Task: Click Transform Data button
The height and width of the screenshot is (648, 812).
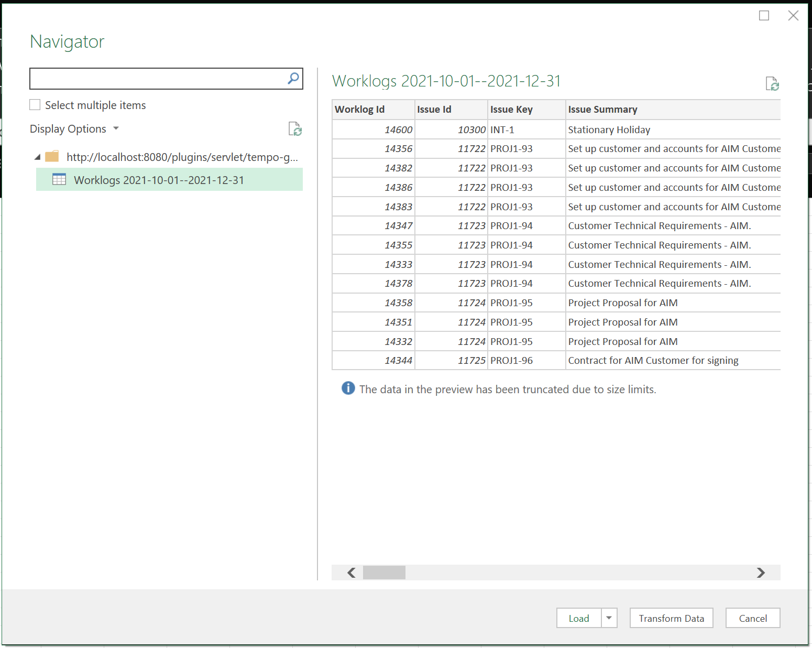Action: [671, 618]
